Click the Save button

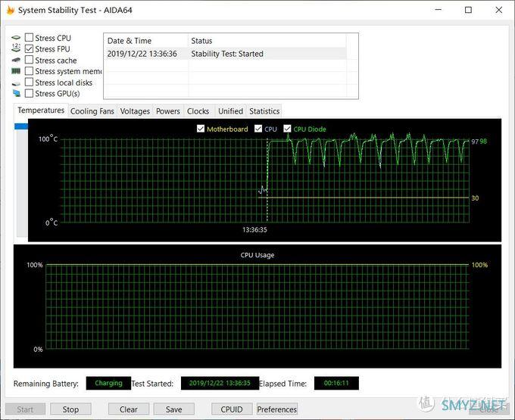pyautogui.click(x=173, y=409)
